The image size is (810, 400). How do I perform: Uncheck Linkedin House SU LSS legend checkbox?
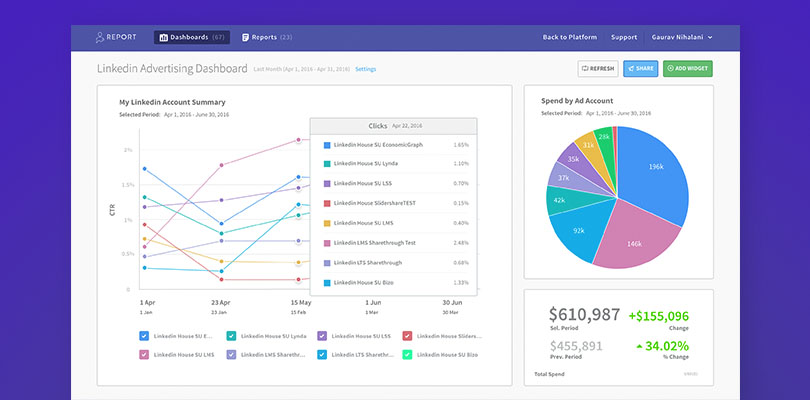pyautogui.click(x=322, y=336)
